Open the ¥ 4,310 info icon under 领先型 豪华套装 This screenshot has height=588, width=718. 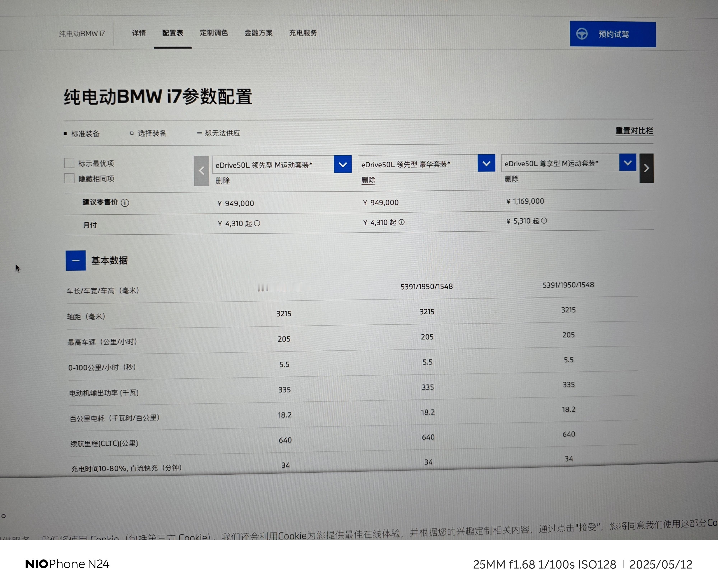[x=402, y=222]
